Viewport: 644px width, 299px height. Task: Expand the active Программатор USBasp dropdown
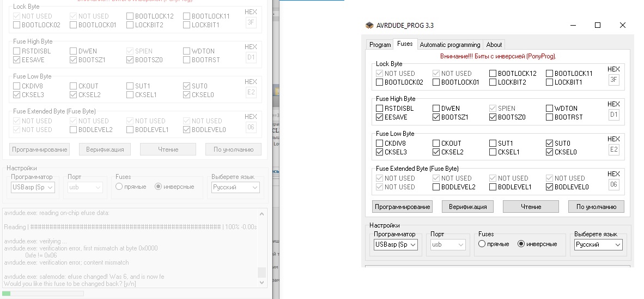click(x=396, y=245)
